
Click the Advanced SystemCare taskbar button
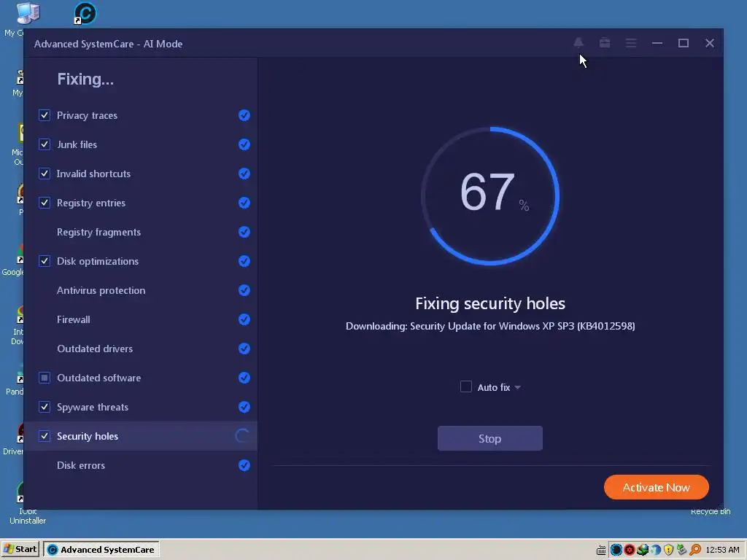(x=101, y=550)
